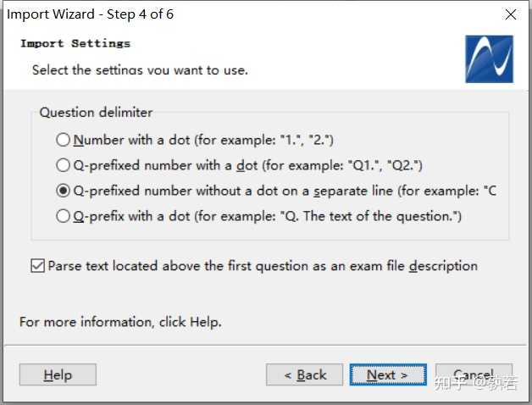Click the "Select the settings you want to use" subtitle
532x405 pixels.
(140, 69)
